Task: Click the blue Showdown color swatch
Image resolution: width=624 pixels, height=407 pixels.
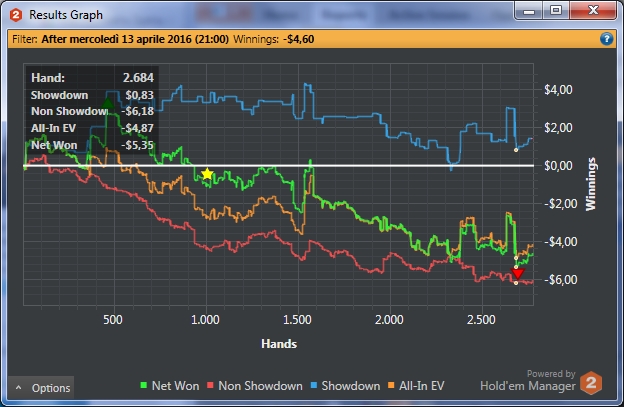Action: tap(314, 385)
